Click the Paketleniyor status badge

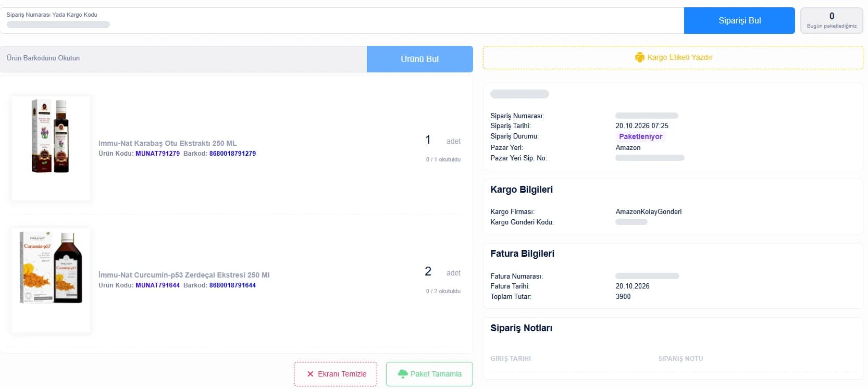pos(641,136)
